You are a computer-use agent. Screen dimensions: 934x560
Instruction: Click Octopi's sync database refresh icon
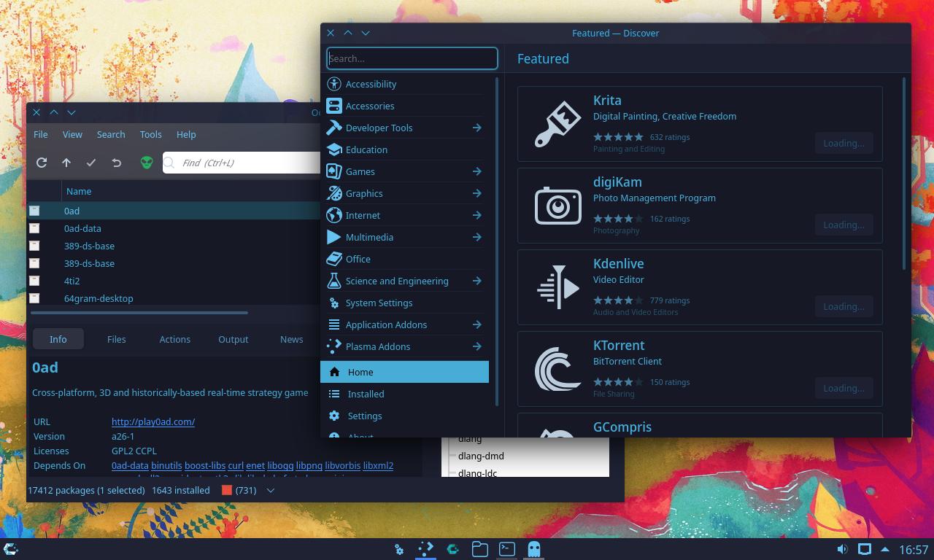coord(42,163)
